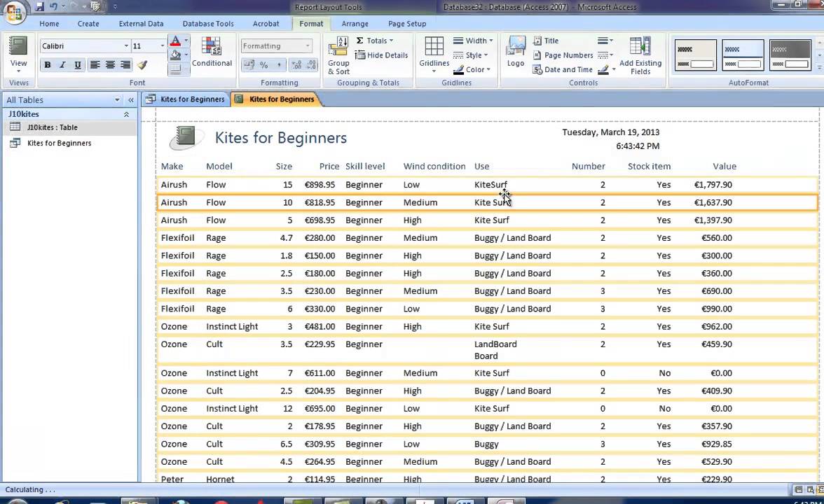Click the J10kites table icon
The height and width of the screenshot is (504, 824).
tap(15, 127)
